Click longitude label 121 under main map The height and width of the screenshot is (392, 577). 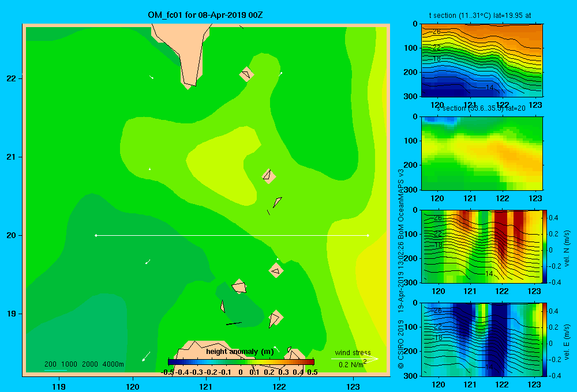coord(206,386)
